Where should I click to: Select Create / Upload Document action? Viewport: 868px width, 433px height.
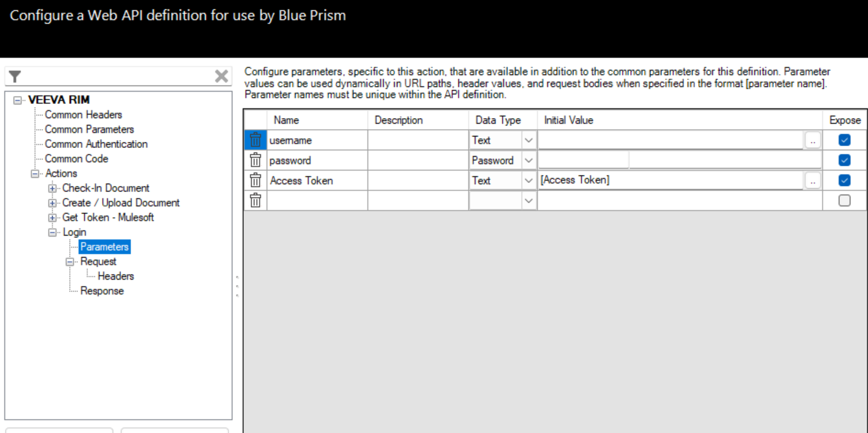pos(121,202)
